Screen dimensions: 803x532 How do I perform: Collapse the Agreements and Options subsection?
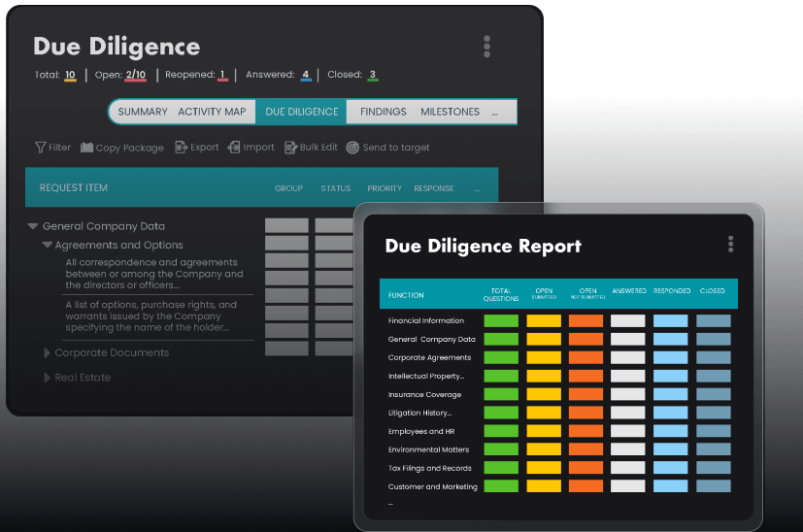47,246
